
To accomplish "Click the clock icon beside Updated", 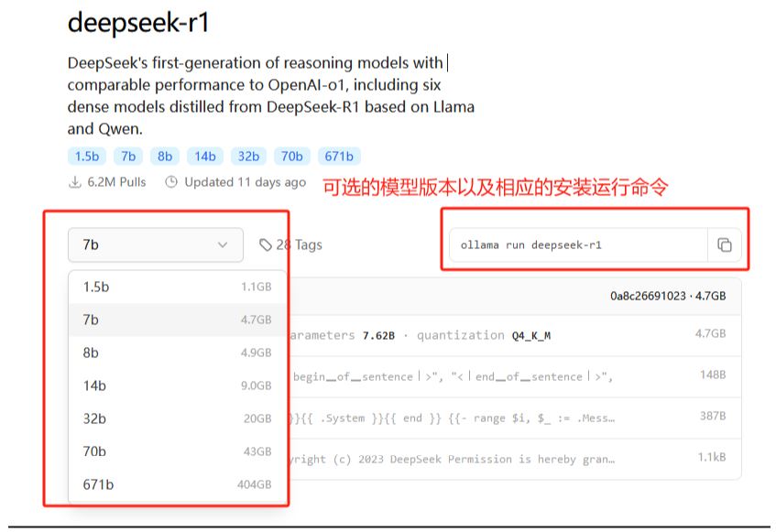I will pos(171,182).
